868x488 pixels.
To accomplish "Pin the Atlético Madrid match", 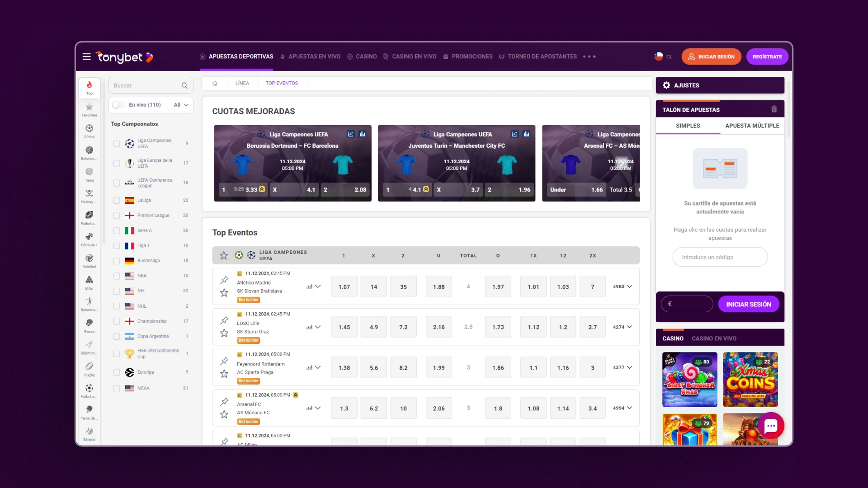I will tap(224, 280).
